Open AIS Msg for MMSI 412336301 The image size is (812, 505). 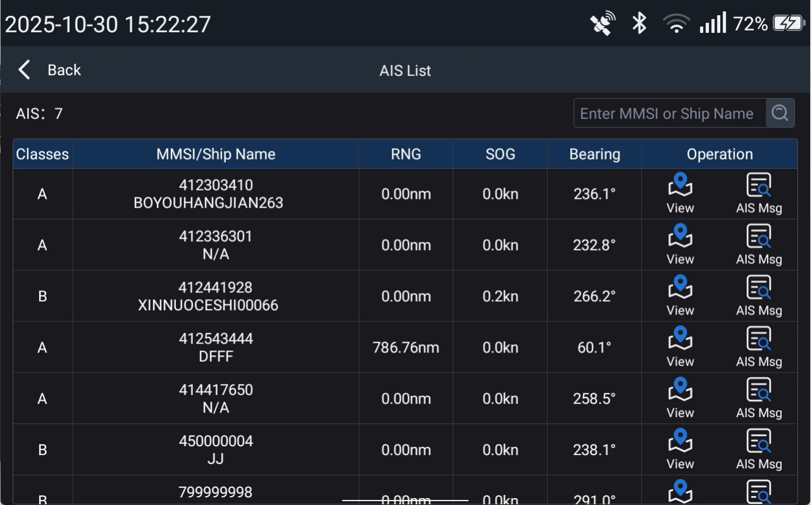[x=759, y=245]
